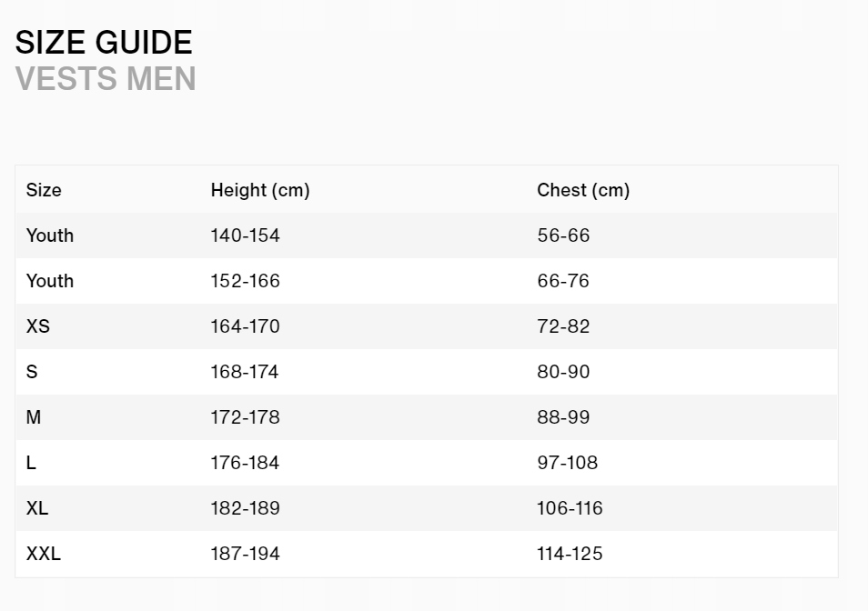This screenshot has height=611, width=868.
Task: Select the XS size label
Action: (38, 326)
